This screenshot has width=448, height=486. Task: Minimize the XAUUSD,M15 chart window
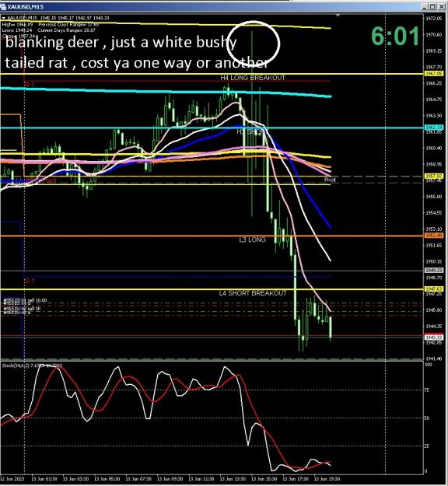click(x=425, y=6)
